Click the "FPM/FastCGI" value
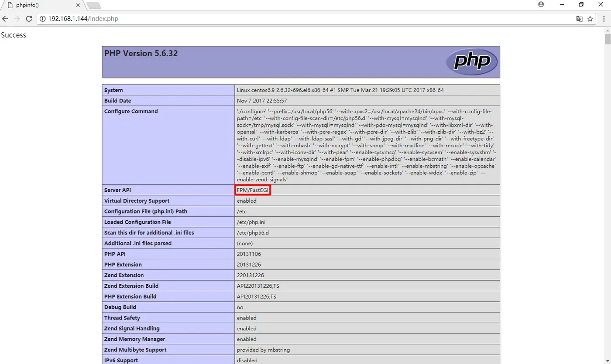 253,190
